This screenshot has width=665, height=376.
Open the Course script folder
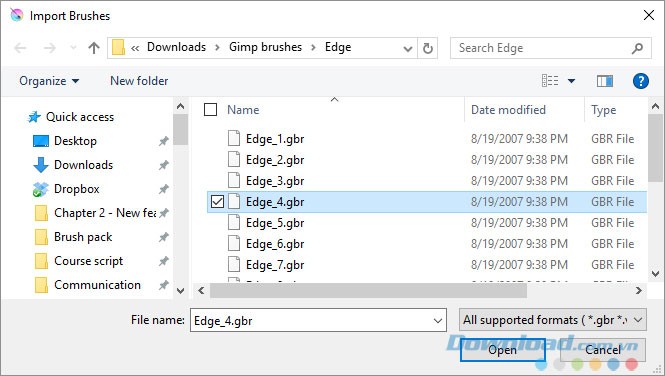pos(79,261)
